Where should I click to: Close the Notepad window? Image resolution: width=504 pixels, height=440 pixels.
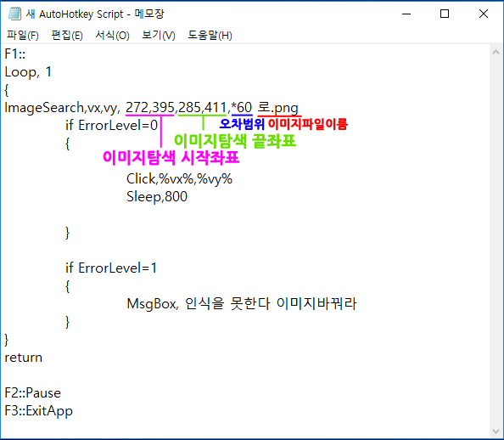click(x=483, y=14)
